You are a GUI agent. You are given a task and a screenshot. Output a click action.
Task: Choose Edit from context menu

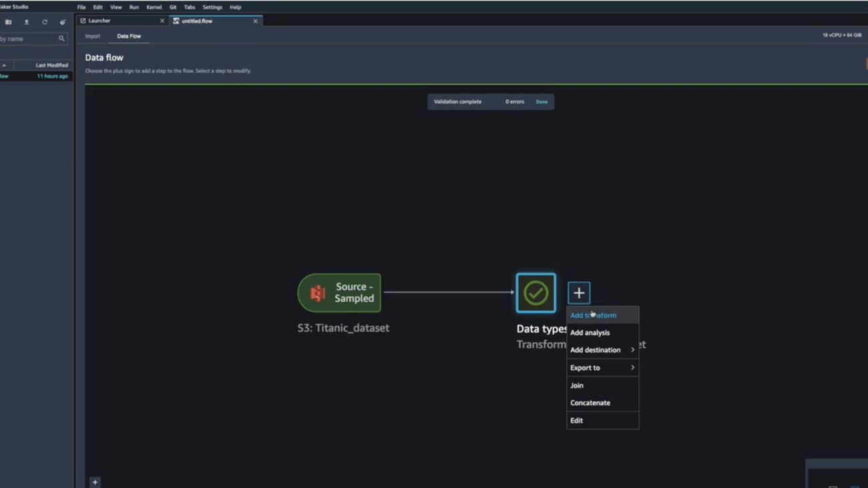point(602,421)
